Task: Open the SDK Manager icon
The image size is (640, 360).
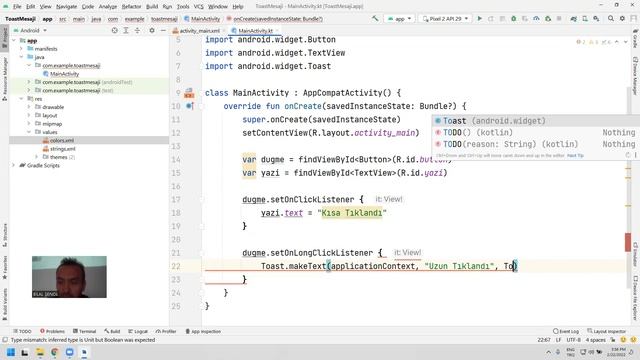Action: tap(596, 19)
